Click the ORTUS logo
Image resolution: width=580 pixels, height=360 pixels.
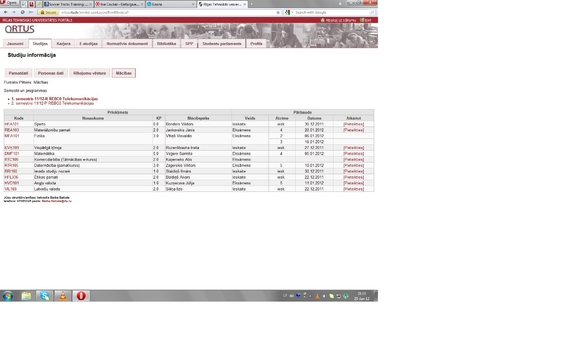pos(20,29)
